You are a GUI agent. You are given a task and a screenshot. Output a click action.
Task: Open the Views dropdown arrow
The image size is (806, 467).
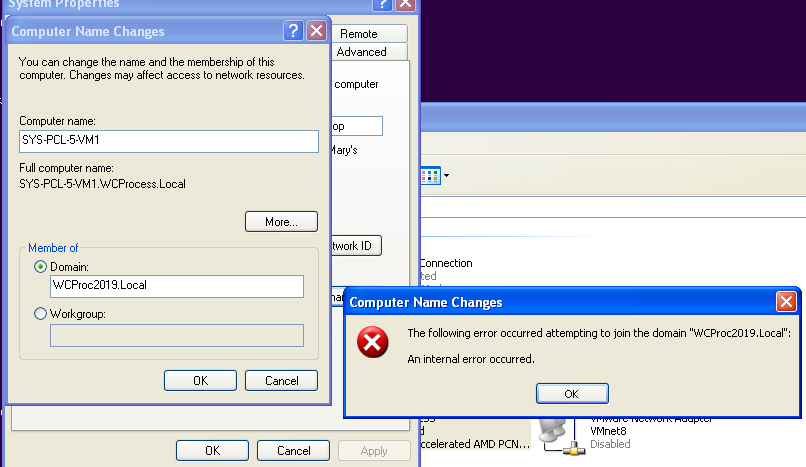[x=446, y=177]
